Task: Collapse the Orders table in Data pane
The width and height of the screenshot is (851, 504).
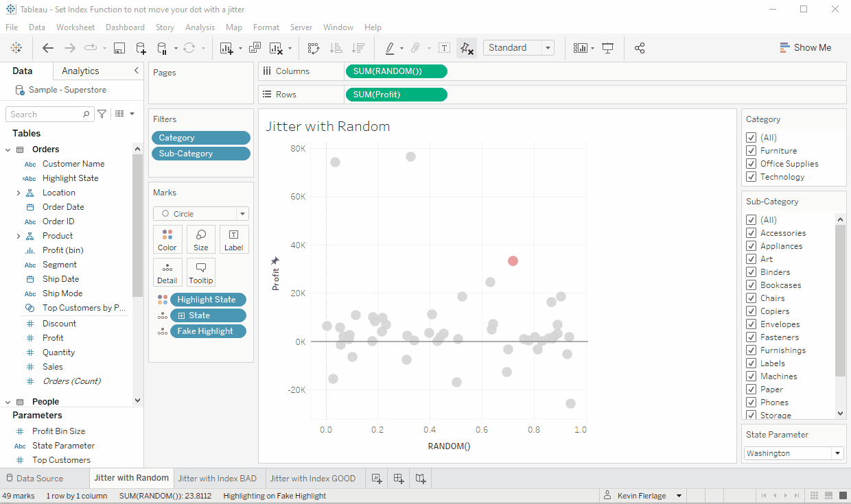Action: pyautogui.click(x=8, y=149)
